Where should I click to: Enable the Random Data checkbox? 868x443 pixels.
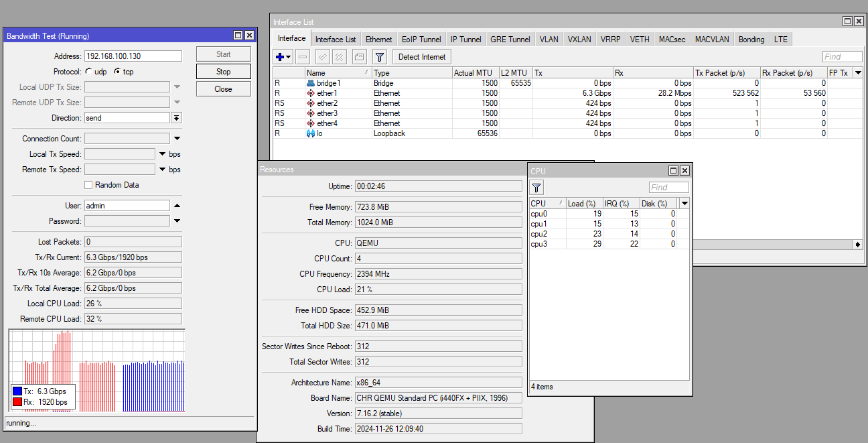pyautogui.click(x=88, y=185)
